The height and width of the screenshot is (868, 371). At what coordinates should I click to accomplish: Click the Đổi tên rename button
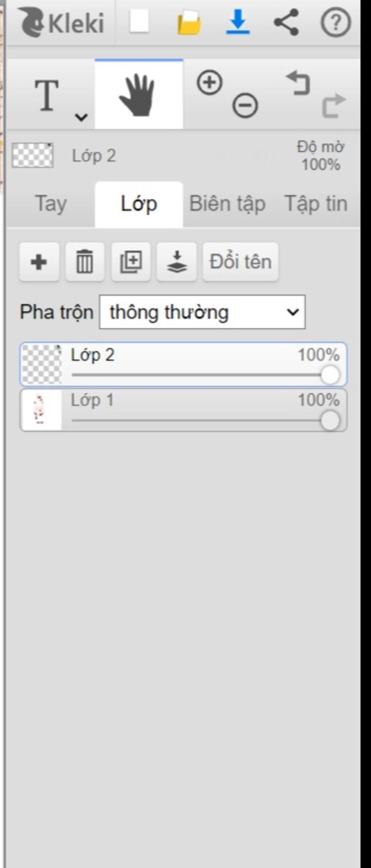[x=241, y=262]
